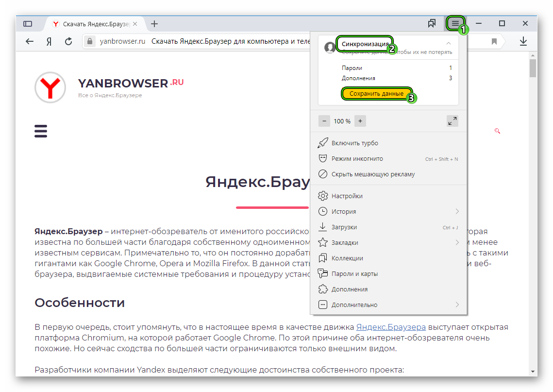Screen dimensions: 553x392
Task: Select Скрыть мешающую рекламу
Action: 388,174
